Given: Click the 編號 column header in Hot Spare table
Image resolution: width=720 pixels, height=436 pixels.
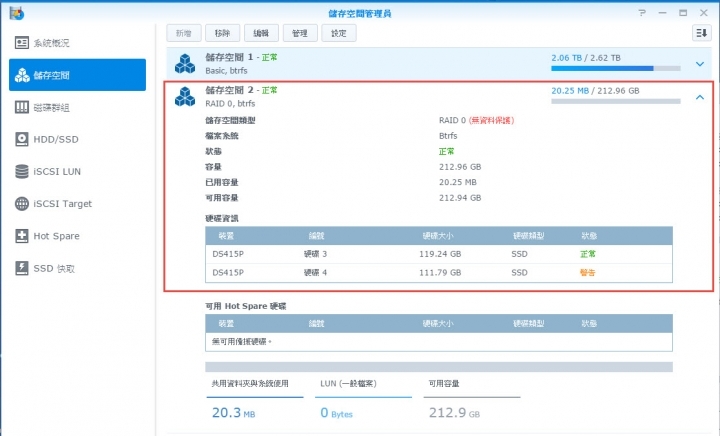Looking at the screenshot, I should pos(316,323).
